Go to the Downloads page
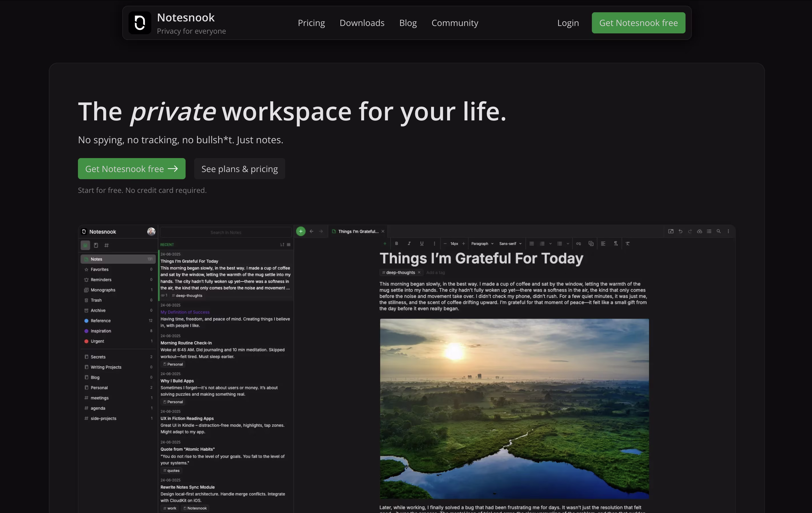The image size is (812, 513). [362, 23]
